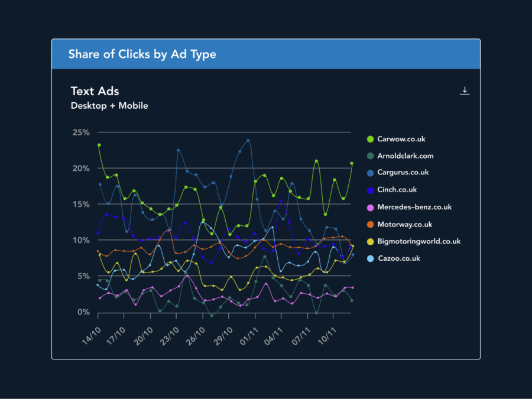Viewport: 532px width, 399px height.
Task: Click the Share of Clicks by Ad Type banner
Action: (142, 54)
